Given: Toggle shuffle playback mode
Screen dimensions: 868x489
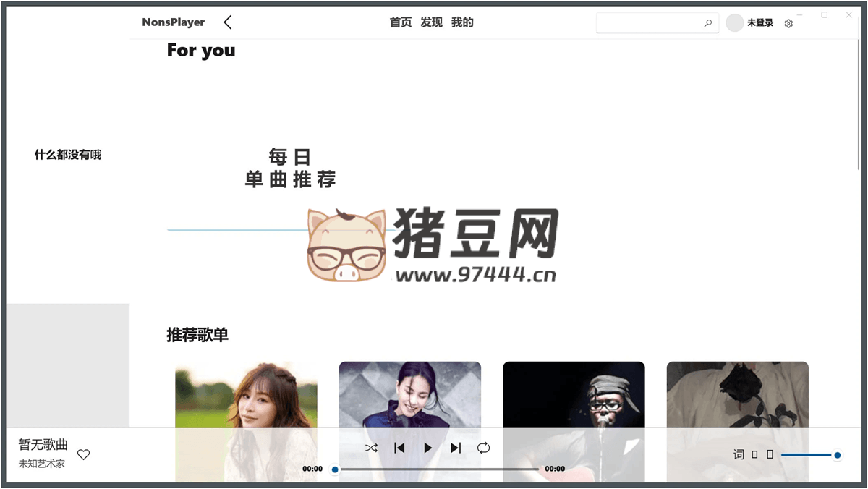Looking at the screenshot, I should click(x=371, y=447).
